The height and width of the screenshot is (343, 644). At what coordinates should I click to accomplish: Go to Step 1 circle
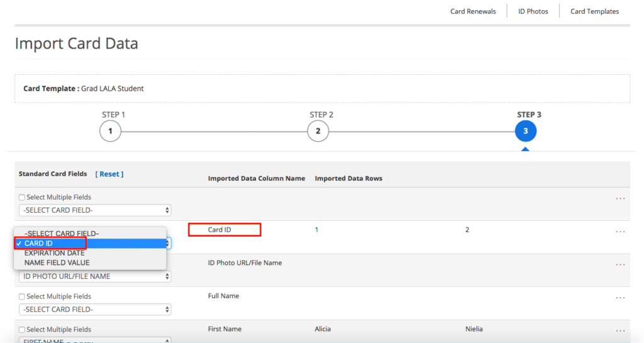pos(110,131)
